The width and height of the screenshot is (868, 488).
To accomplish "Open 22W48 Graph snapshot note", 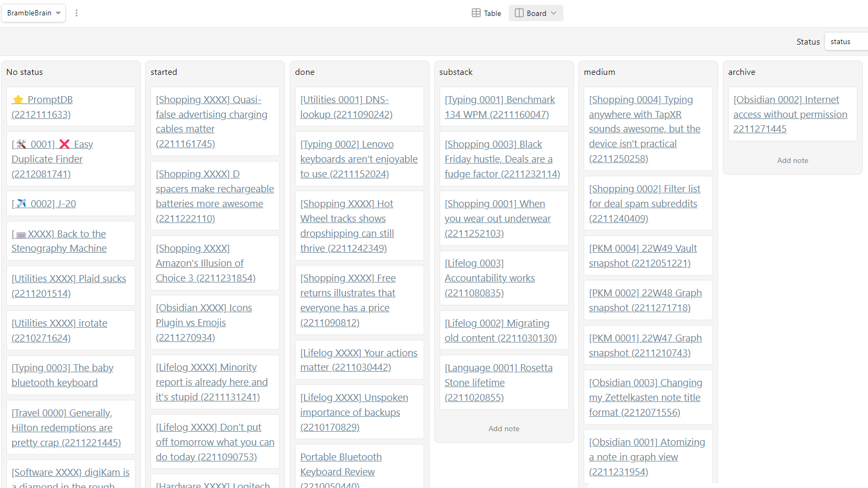I will tap(645, 300).
